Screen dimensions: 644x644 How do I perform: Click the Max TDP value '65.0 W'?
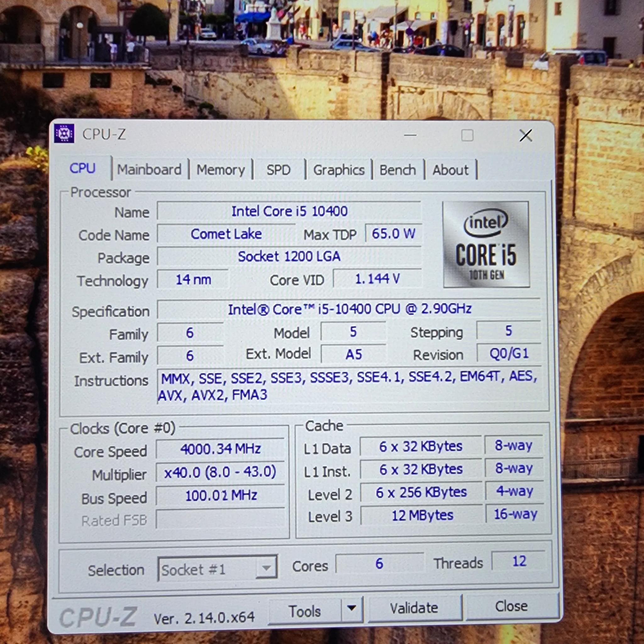pos(393,234)
